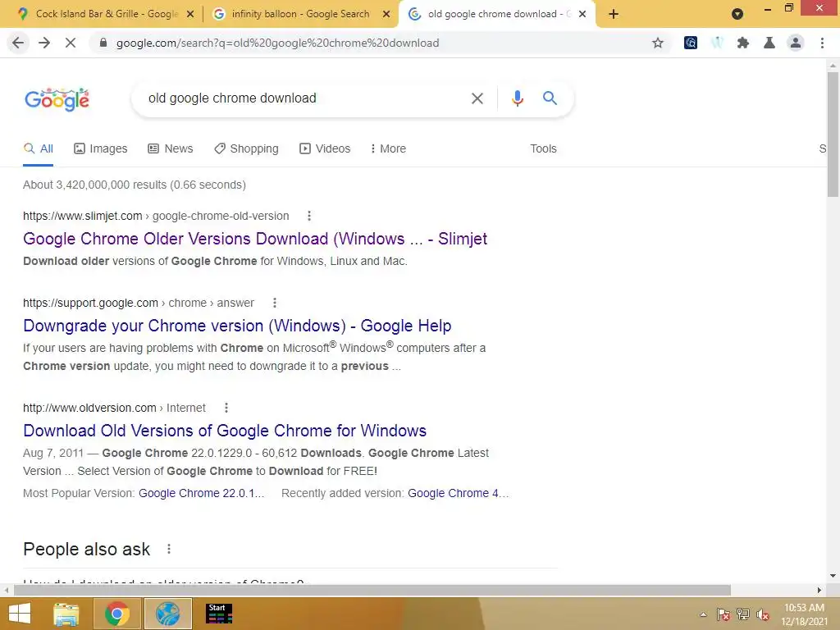Open options for the oldversion.com result
This screenshot has height=630, width=840.
point(226,408)
